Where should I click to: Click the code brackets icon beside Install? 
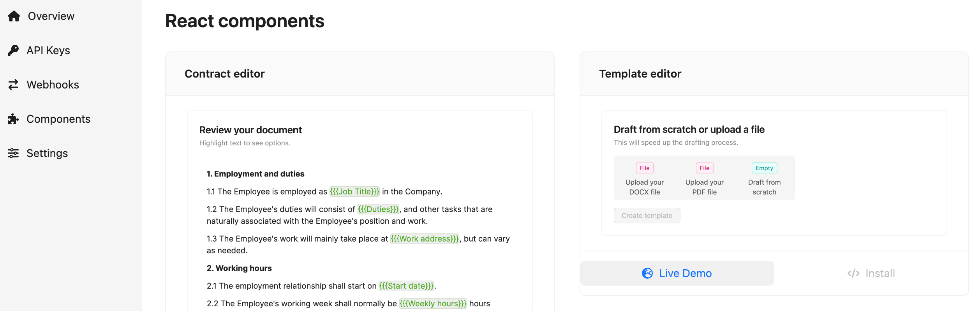853,273
